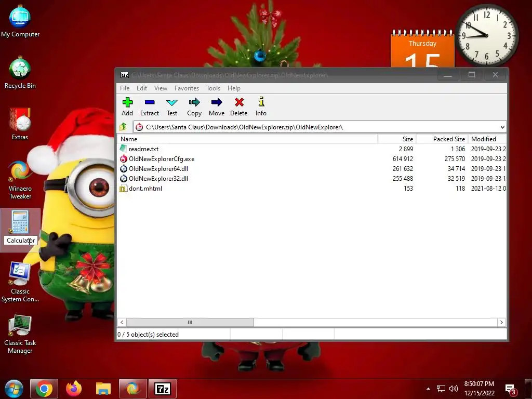Sort by Packed Size column header
Screen dimensions: 532x399
click(442, 139)
